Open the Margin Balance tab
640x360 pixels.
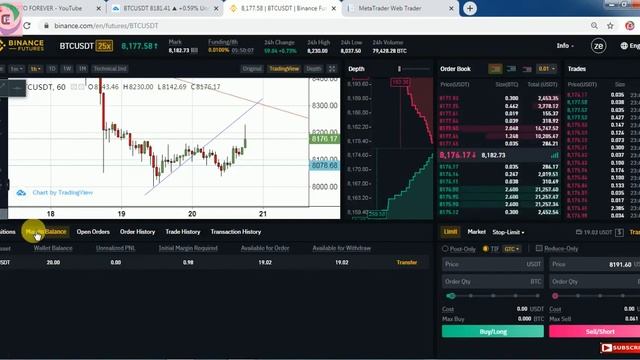[x=46, y=232]
